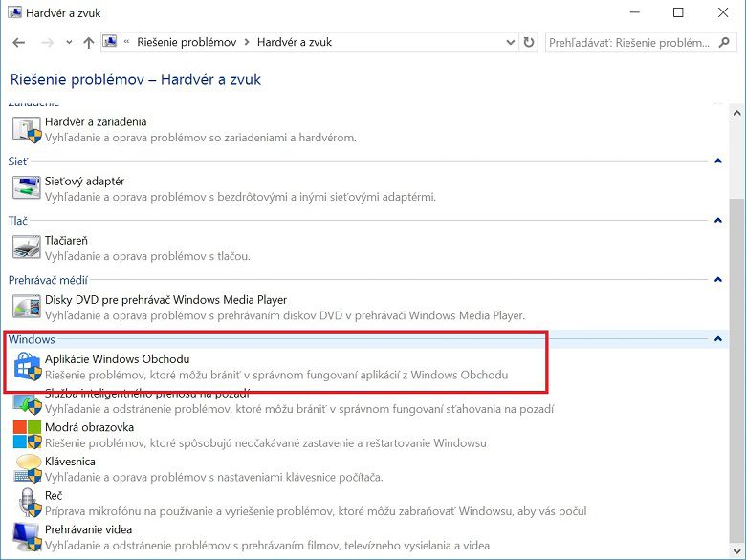This screenshot has width=747, height=560.
Task: Click the DVD disc icon
Action: (27, 307)
